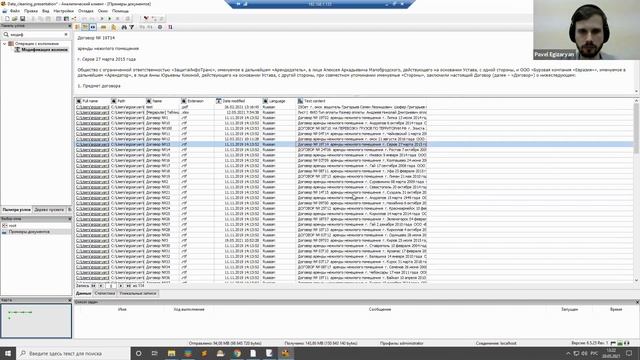Switch to the Палитра узлов tab
Viewport: 640px width, 360px height.
pos(17,210)
